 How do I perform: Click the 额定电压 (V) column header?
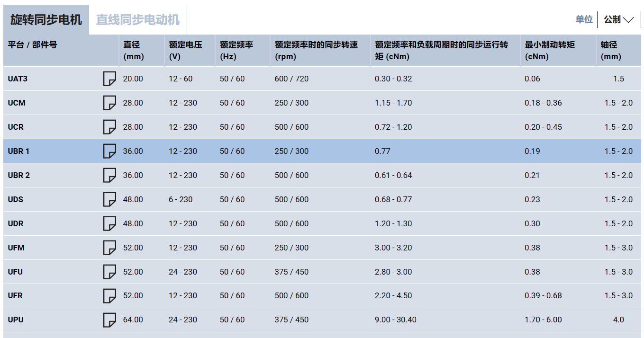click(x=185, y=50)
